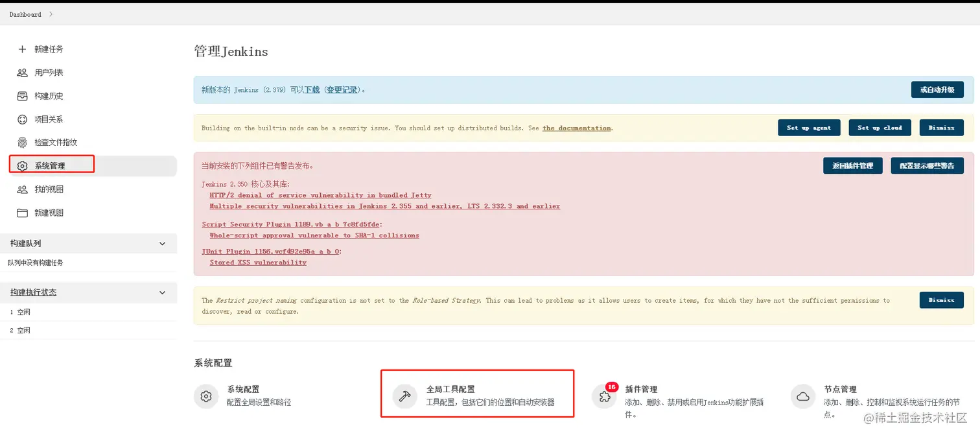Open Whole-script approval vulnerable link
This screenshot has width=980, height=437.
tap(314, 235)
